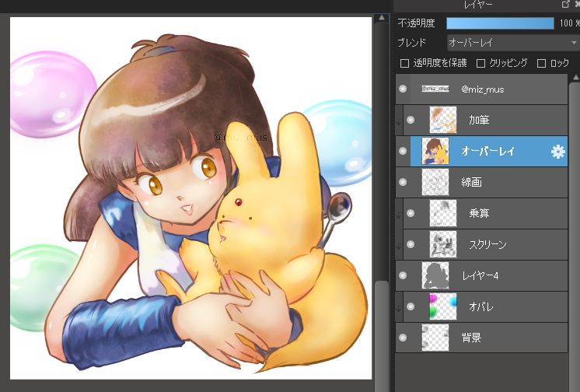The height and width of the screenshot is (392, 580).
Task: Toggle visibility of オーバーレイ layer
Action: (x=403, y=151)
